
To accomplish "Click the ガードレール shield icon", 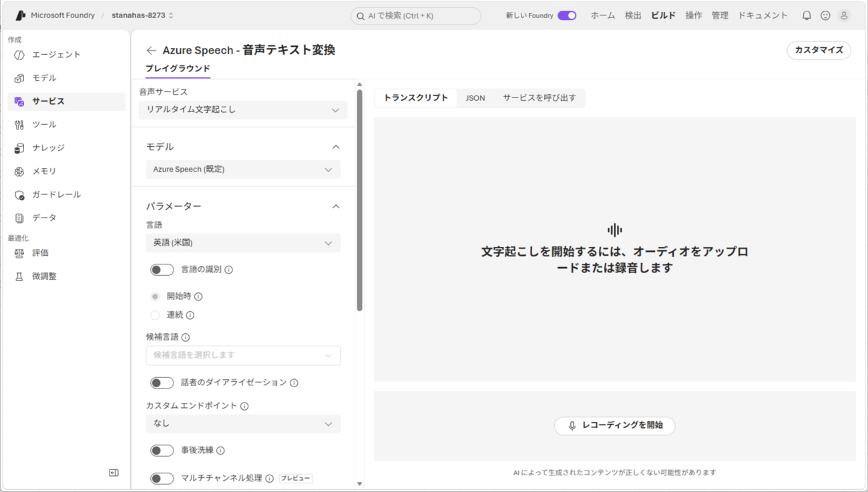I will (19, 195).
